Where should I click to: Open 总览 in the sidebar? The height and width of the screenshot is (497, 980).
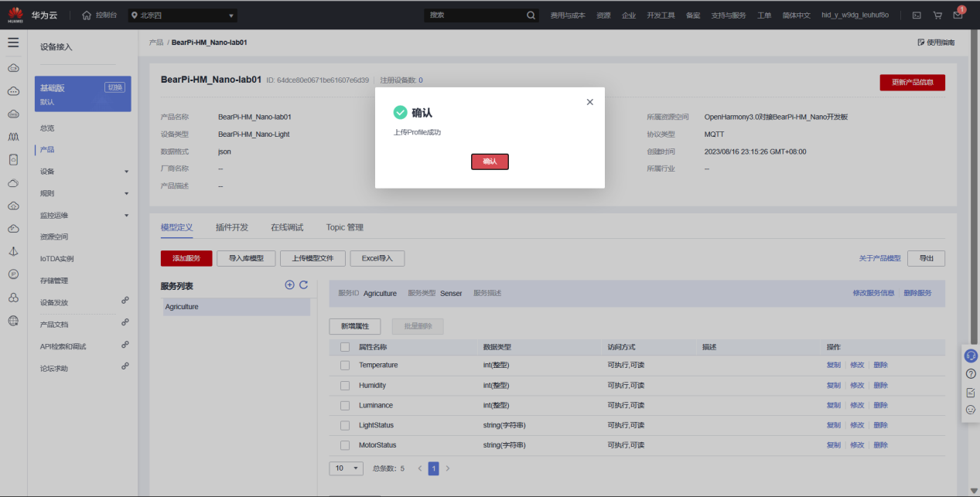47,128
